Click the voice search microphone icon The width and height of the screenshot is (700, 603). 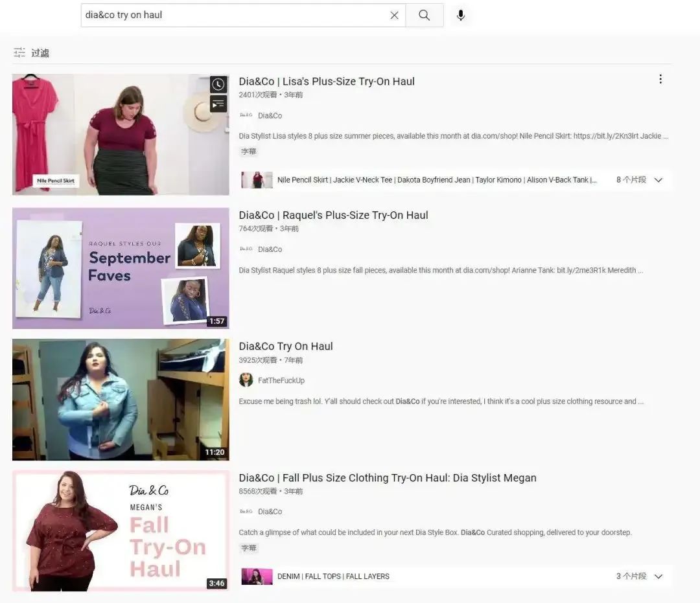[x=461, y=15]
